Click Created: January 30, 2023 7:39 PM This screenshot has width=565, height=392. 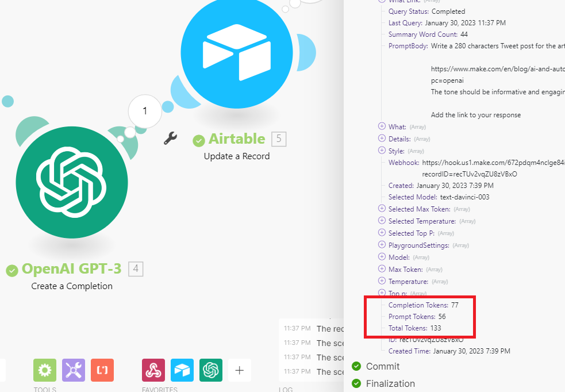[x=441, y=186]
